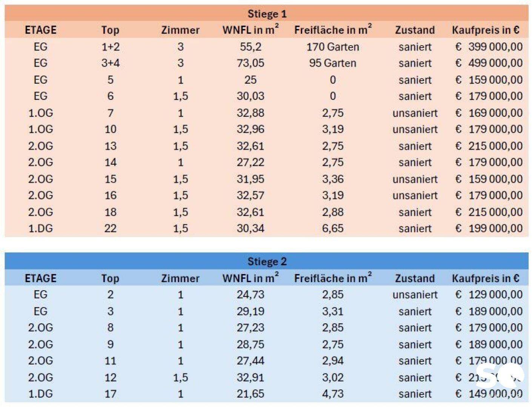This screenshot has height=407, width=532.
Task: Select the Stiege 1 header
Action: click(267, 14)
